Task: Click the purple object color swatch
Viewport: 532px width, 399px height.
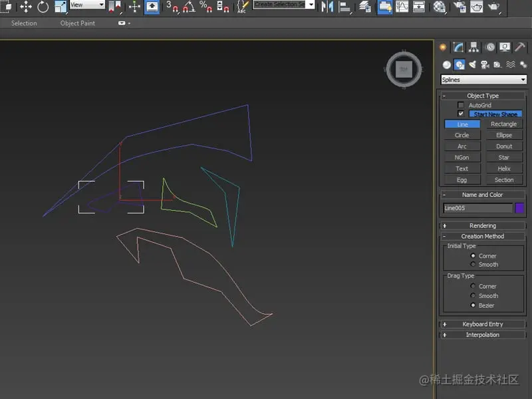Action: [519, 208]
